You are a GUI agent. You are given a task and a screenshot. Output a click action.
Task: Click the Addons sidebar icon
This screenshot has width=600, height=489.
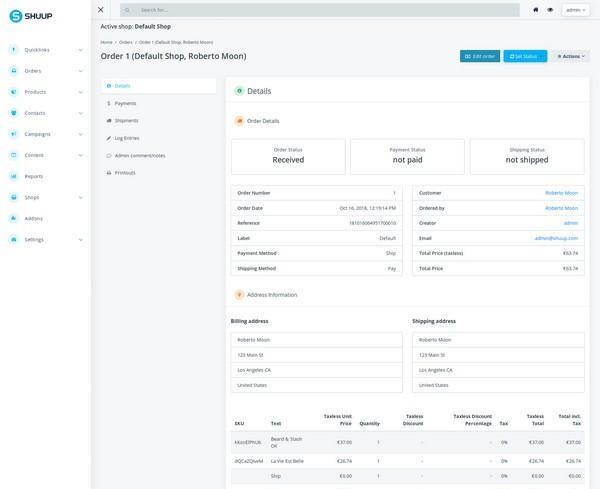(14, 218)
